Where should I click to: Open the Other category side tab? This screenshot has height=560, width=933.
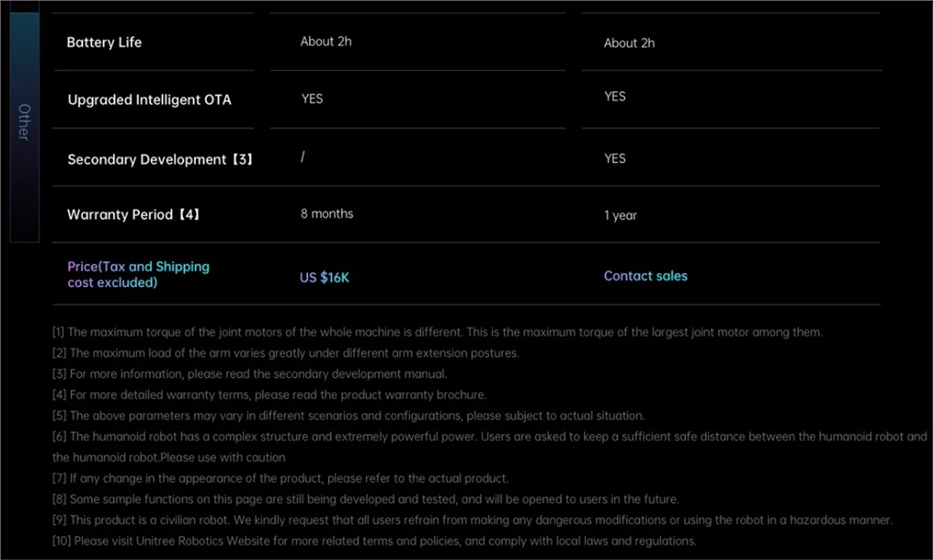pyautogui.click(x=25, y=122)
